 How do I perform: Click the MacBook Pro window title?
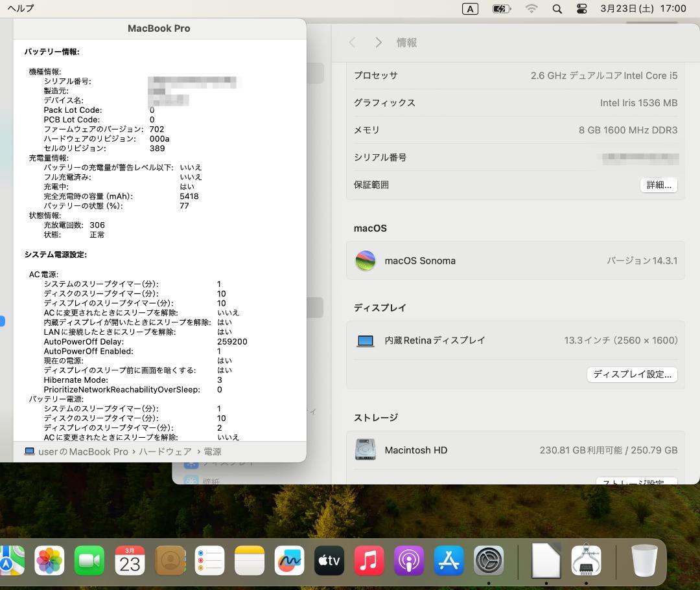click(x=159, y=28)
